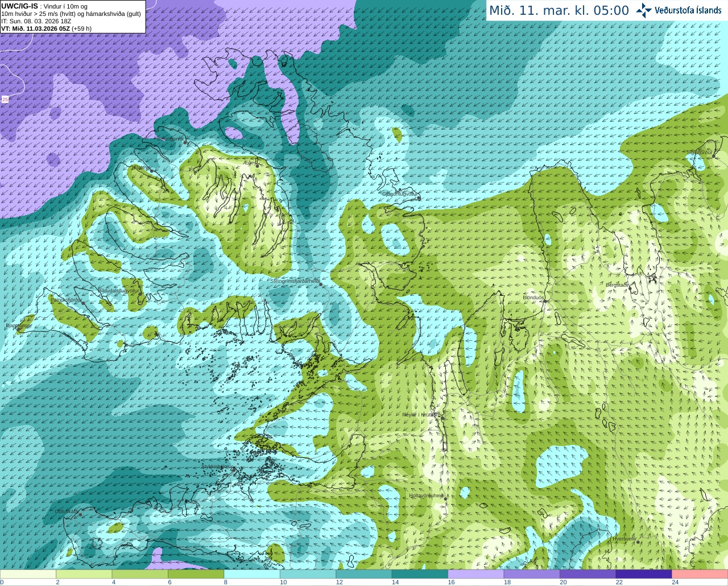Select the 14–16 m/s dark teal legend swatch
Image resolution: width=728 pixels, height=586 pixels.
(x=420, y=574)
